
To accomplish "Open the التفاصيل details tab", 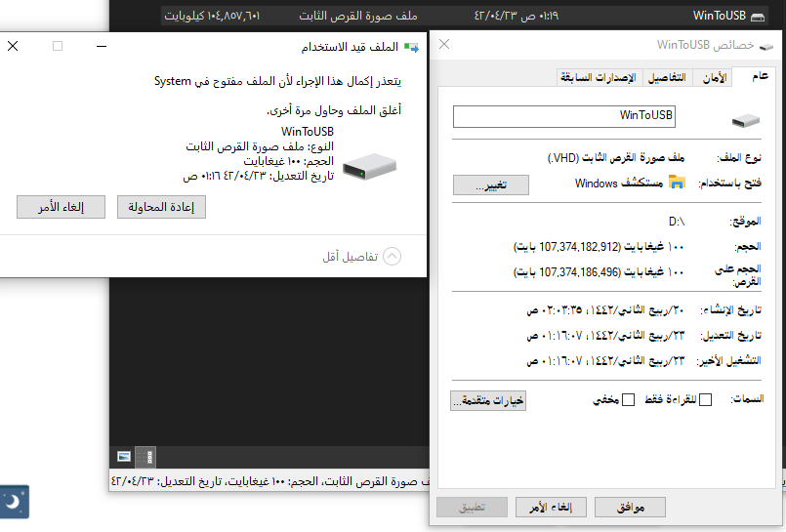I will coord(667,78).
